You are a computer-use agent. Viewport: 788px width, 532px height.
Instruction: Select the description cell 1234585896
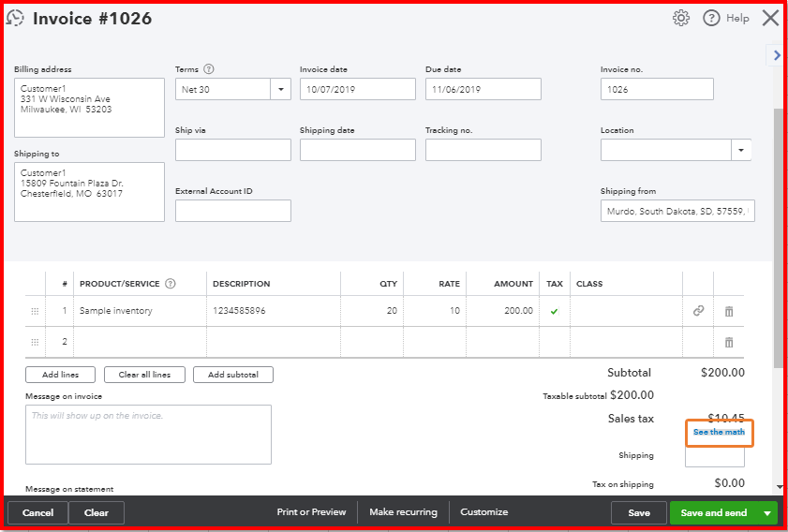(x=274, y=311)
